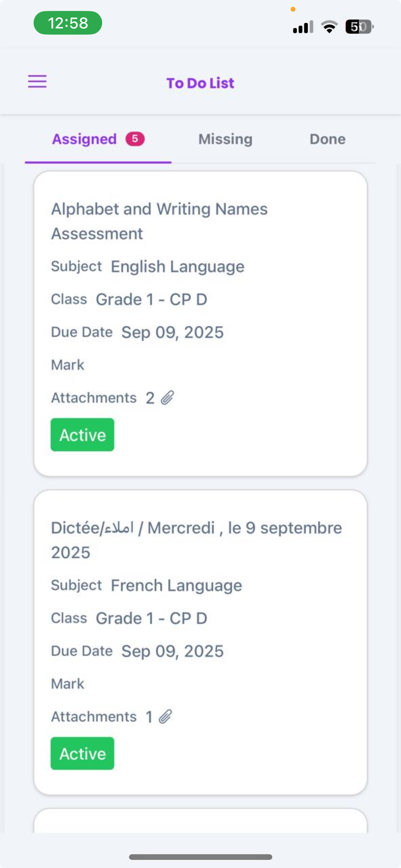Image resolution: width=401 pixels, height=868 pixels.
Task: Tap the home indicator bar
Action: pos(200,857)
